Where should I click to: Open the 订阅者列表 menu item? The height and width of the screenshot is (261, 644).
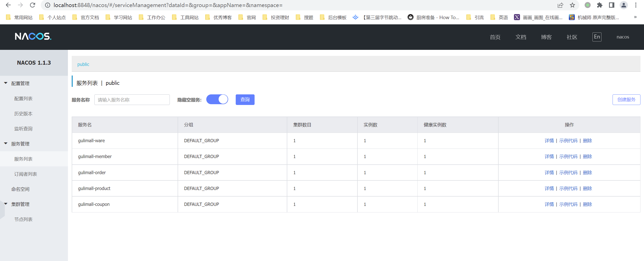pyautogui.click(x=26, y=174)
